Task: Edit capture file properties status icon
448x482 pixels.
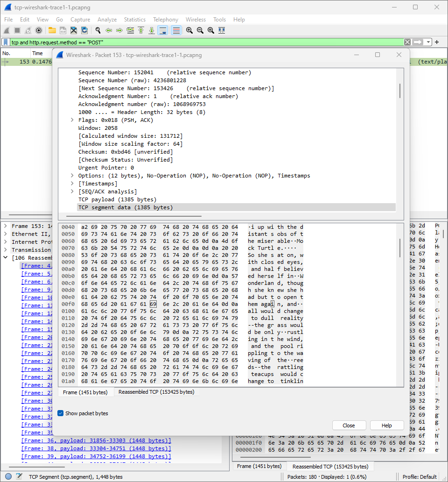Action: (19, 476)
